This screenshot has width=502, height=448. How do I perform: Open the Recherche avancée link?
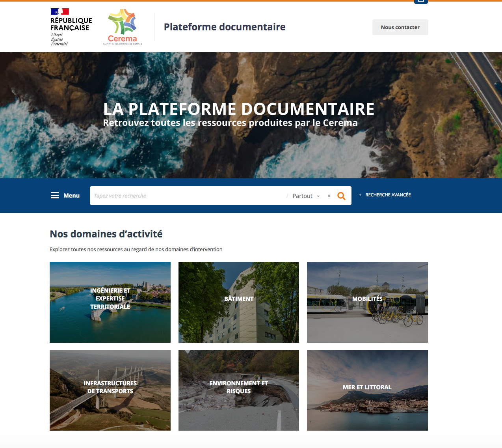pyautogui.click(x=388, y=195)
